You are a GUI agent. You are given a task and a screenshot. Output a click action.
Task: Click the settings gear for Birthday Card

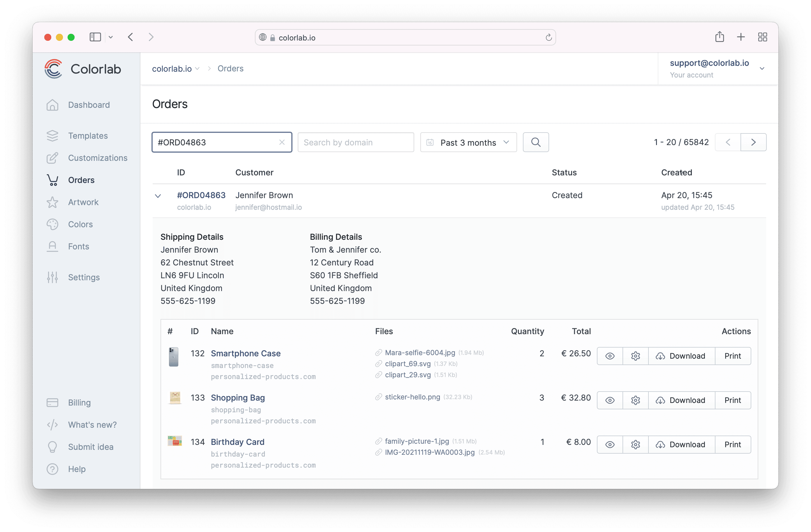tap(635, 444)
